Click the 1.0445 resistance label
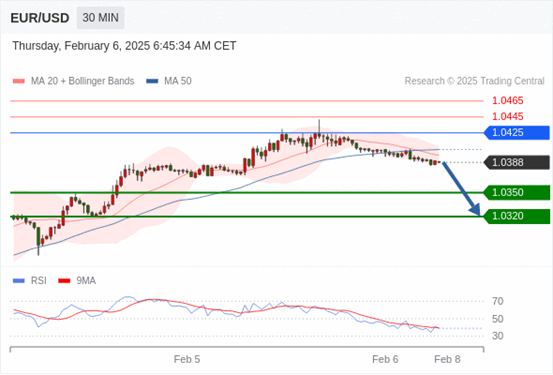553x375 pixels. point(508,116)
